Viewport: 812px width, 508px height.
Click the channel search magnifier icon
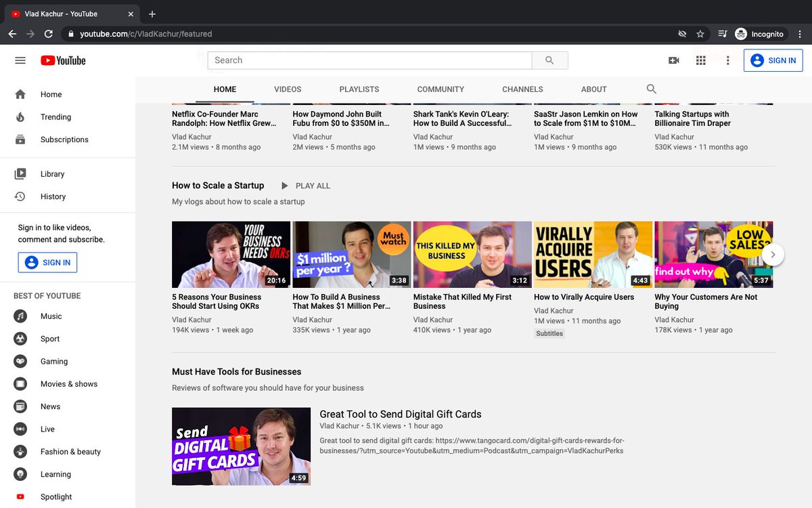[652, 89]
